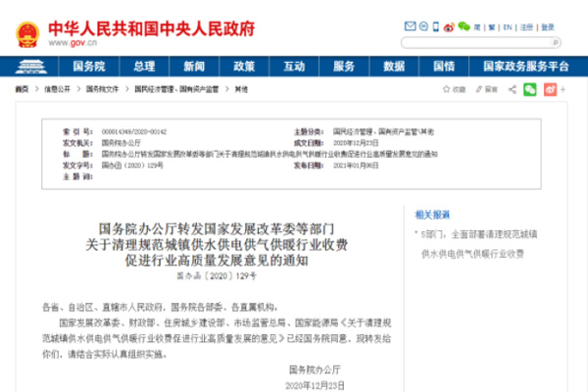This screenshot has width=588, height=392.
Task: Go to 其他 breadcrumb
Action: pyautogui.click(x=241, y=89)
